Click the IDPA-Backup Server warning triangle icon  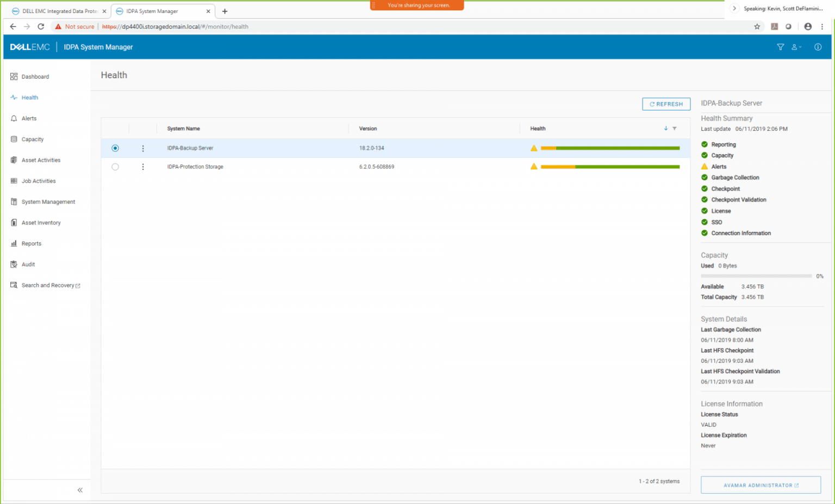[534, 148]
